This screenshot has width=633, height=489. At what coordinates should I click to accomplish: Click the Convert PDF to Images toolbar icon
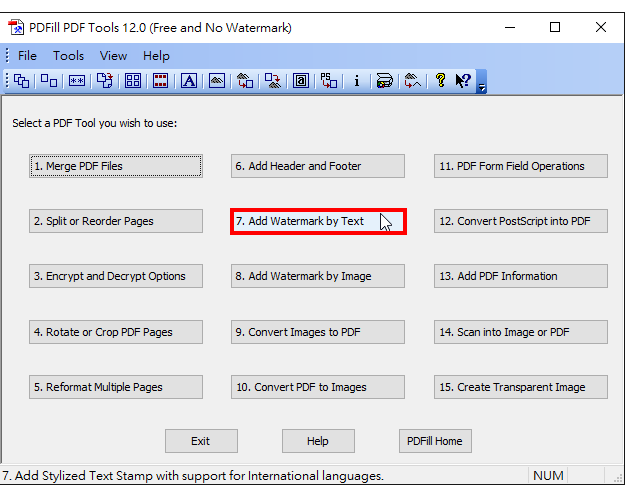pos(273,81)
